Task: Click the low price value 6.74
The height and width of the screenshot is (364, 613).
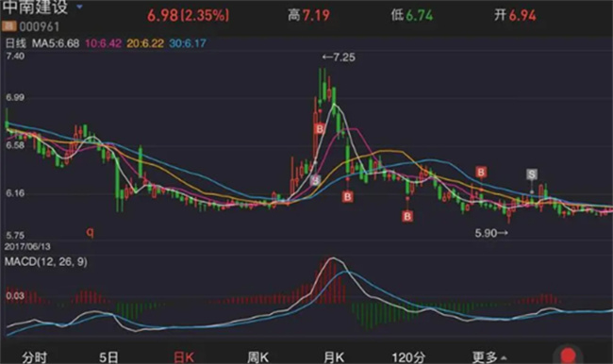Action: coord(419,16)
